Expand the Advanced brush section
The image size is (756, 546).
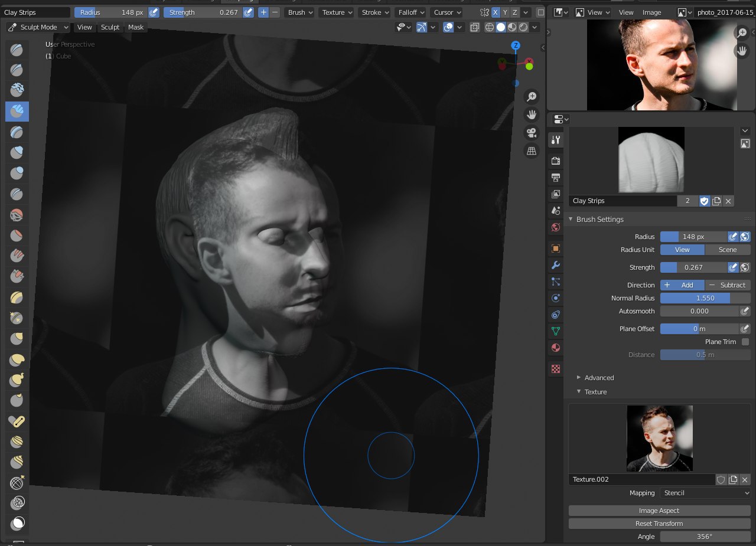599,378
